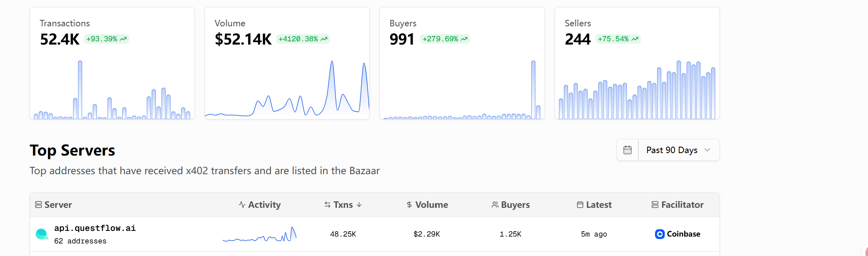The image size is (868, 256).
Task: Click the 991 buyers total
Action: tap(402, 39)
